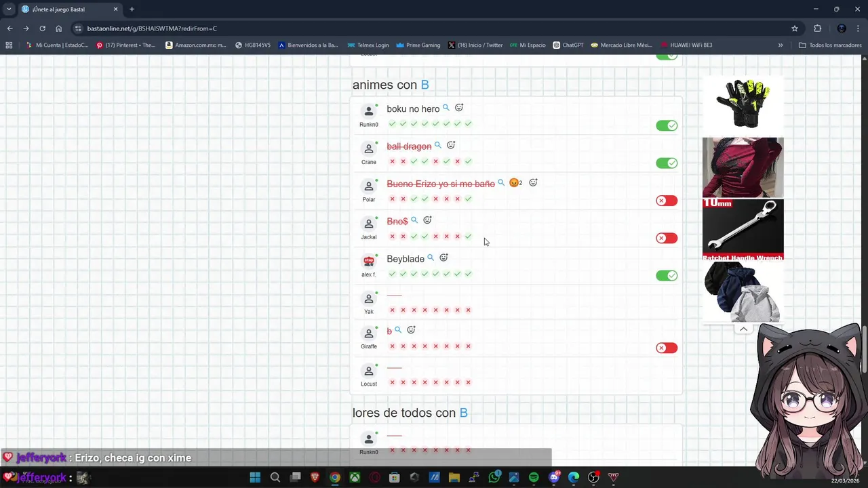The width and height of the screenshot is (868, 488).
Task: Open WhatsApp from taskbar
Action: click(x=494, y=477)
